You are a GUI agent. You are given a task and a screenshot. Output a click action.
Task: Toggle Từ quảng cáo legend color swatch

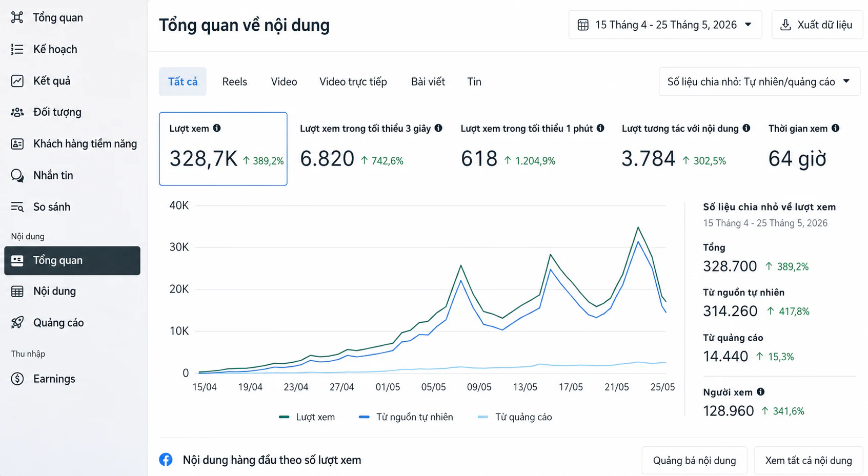(483, 417)
